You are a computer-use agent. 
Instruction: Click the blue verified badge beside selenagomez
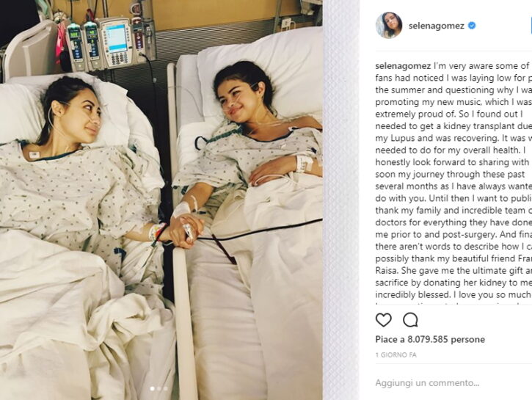472,26
